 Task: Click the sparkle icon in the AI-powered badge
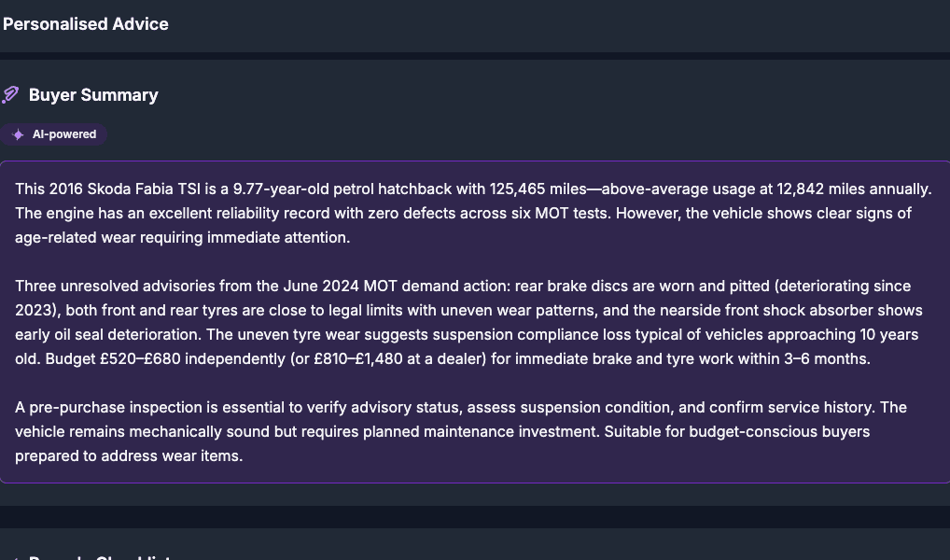point(17,133)
